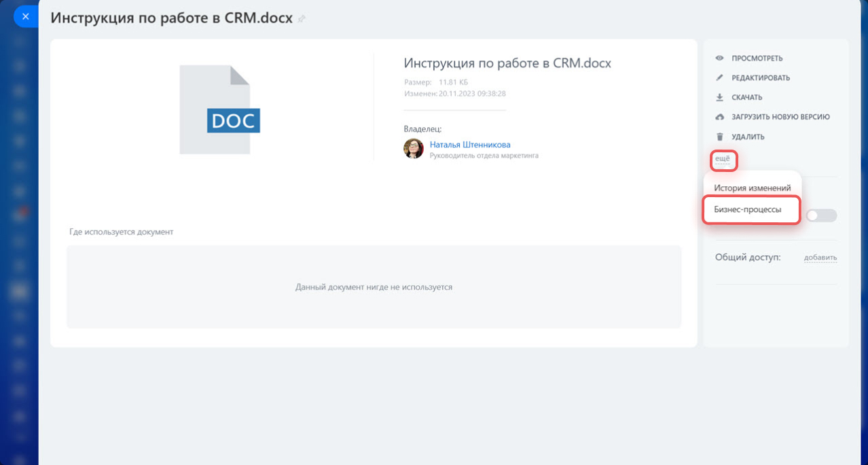Click the cloud upload icon for new version
Image resolution: width=868 pixels, height=465 pixels.
click(x=720, y=117)
